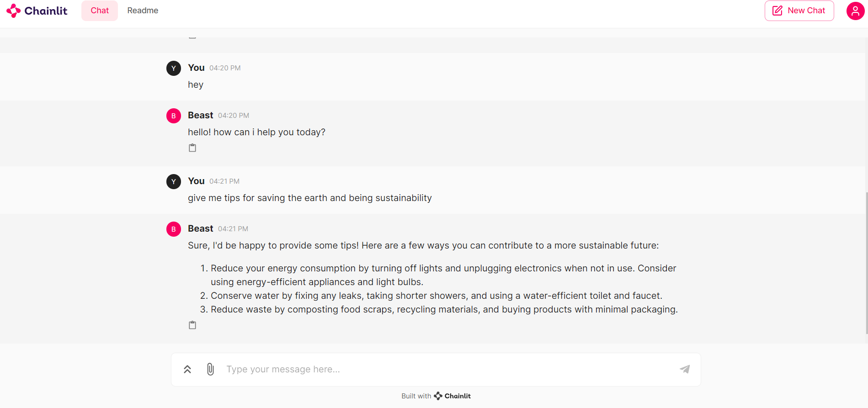This screenshot has height=408, width=868.
Task: Click the pencil icon inside New Chat
Action: click(x=777, y=10)
